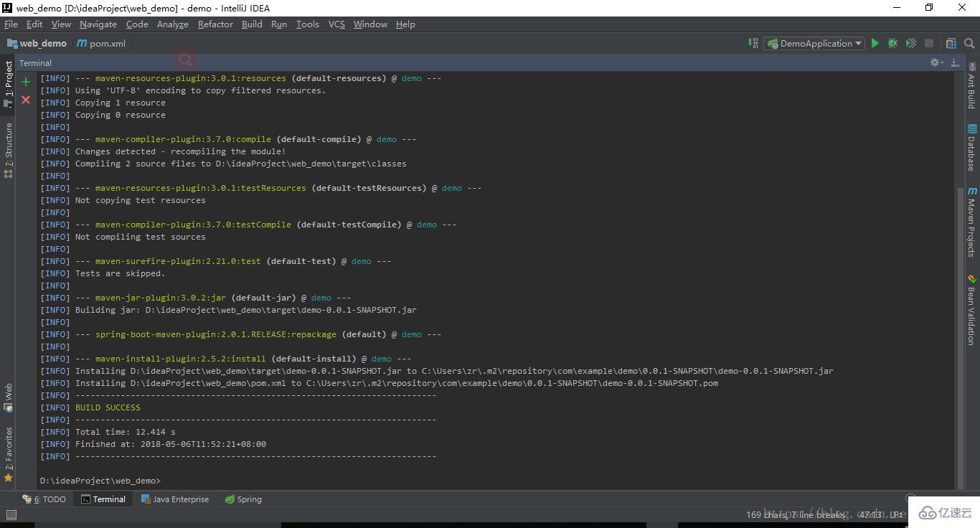Toggle tool window bars icon in status bar
Screen dimensions: 980x528
point(11,514)
